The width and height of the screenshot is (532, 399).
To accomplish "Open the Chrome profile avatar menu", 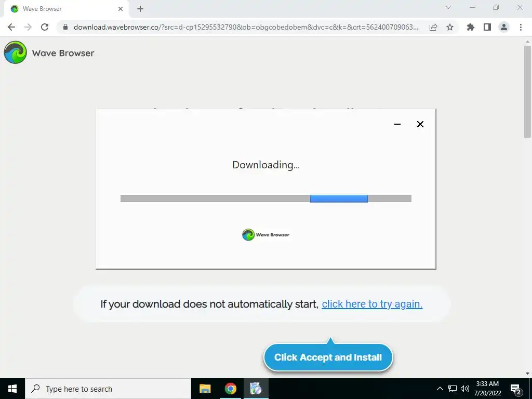I will tap(504, 27).
